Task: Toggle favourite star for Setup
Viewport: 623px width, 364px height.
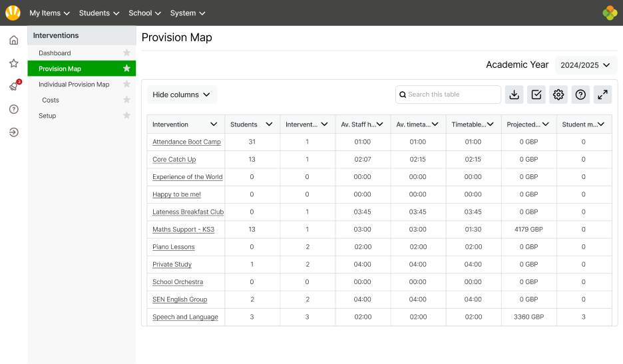Action: click(x=126, y=116)
